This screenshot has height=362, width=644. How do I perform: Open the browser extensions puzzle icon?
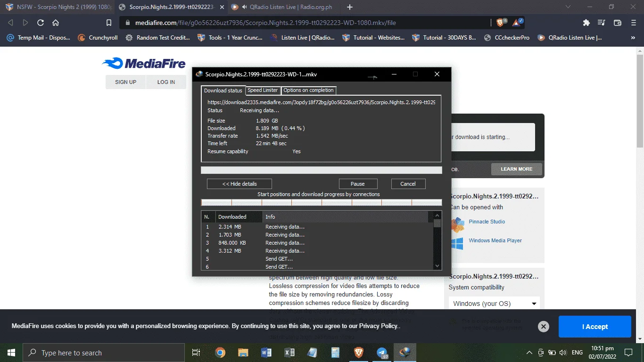[x=586, y=23]
